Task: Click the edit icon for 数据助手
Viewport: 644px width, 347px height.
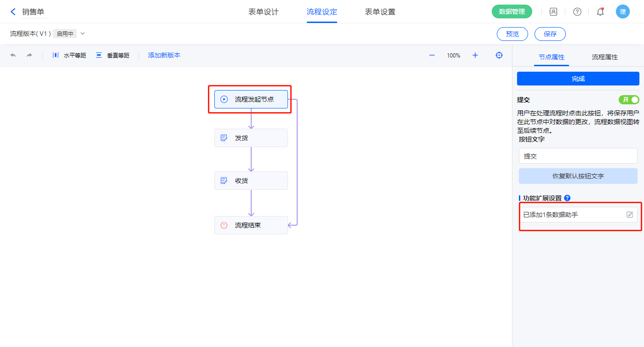Action: [630, 215]
